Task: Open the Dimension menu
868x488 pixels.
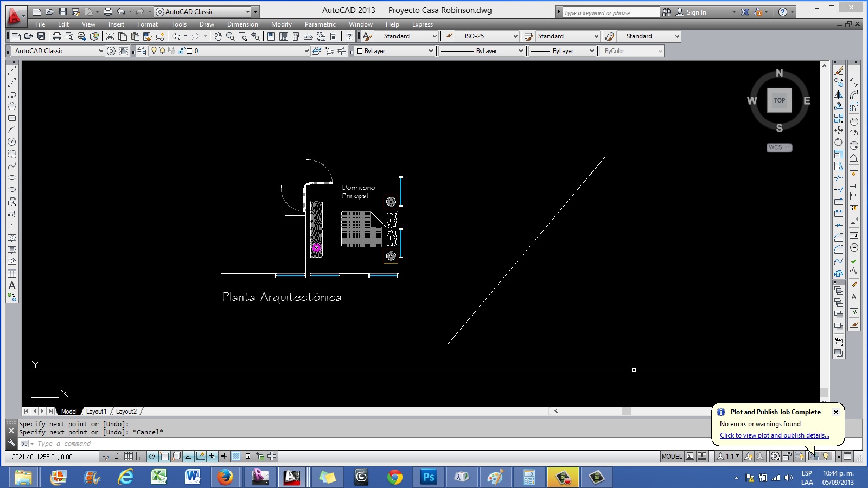Action: pos(242,24)
